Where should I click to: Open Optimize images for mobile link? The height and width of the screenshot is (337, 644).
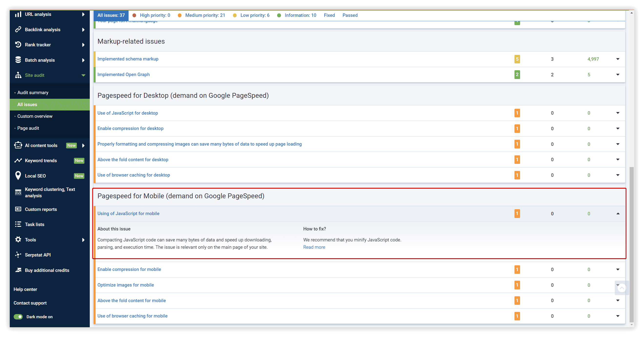125,285
